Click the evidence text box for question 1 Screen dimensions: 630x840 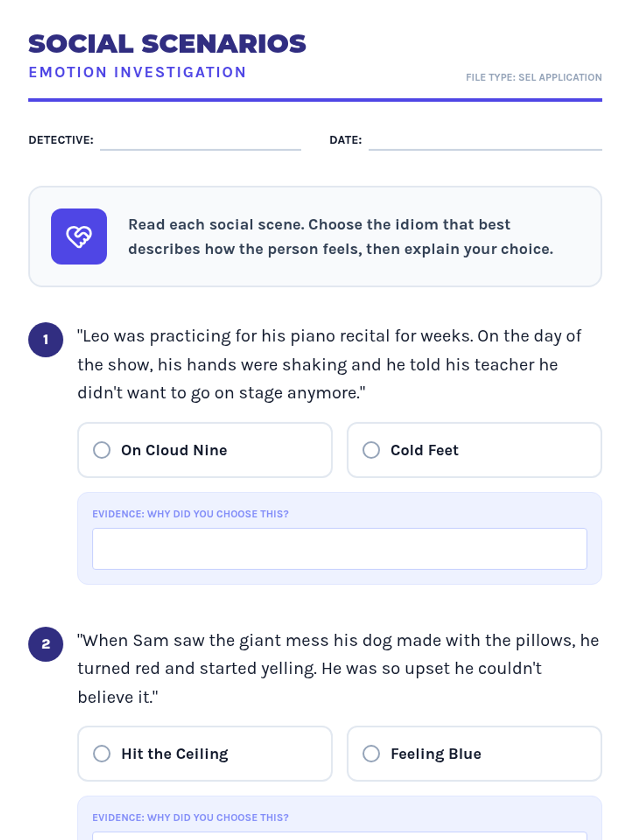point(339,549)
